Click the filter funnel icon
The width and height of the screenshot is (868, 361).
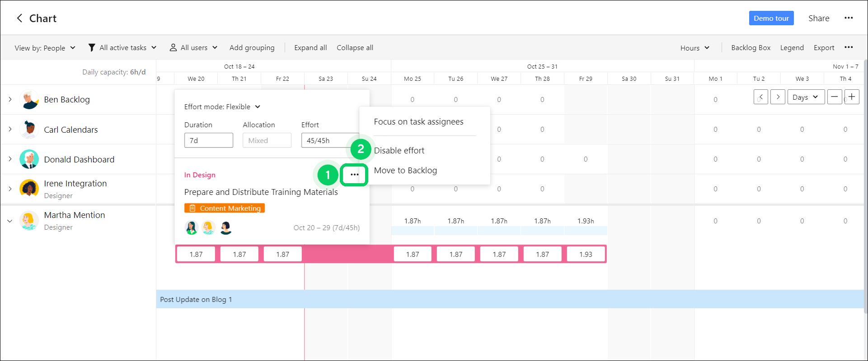click(x=92, y=47)
